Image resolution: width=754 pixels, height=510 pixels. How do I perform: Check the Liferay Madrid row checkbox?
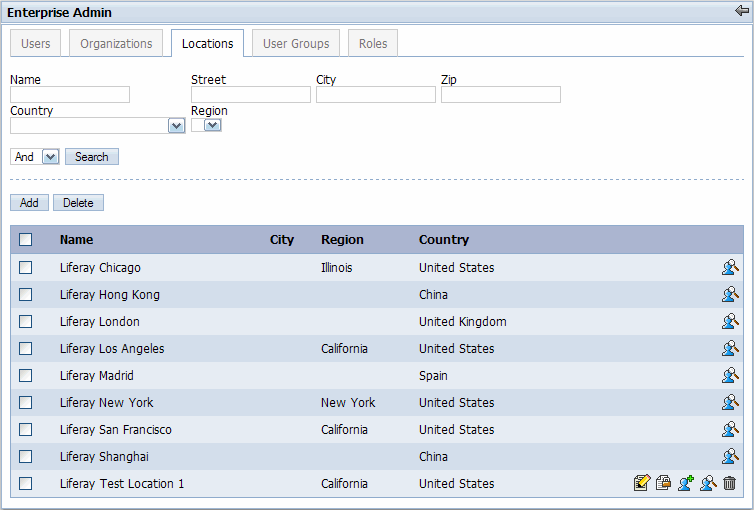coord(25,375)
